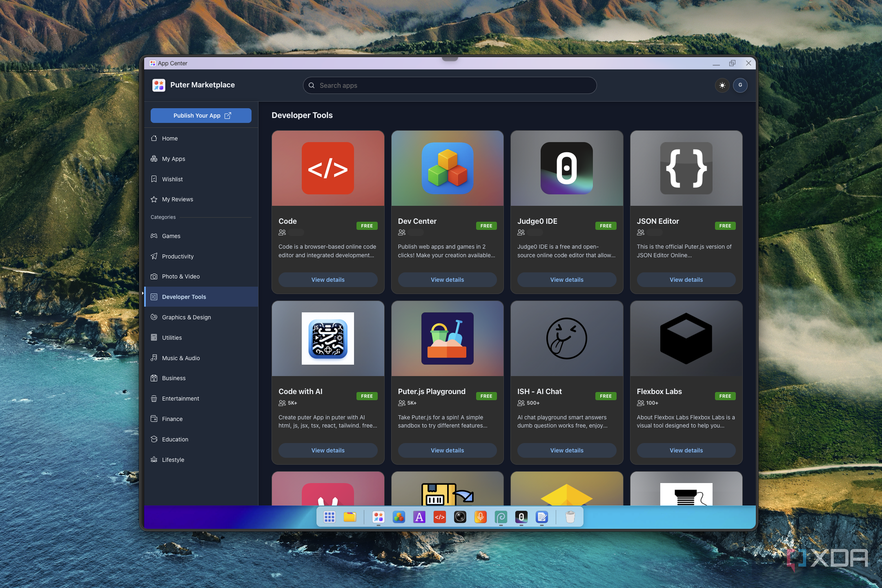The height and width of the screenshot is (588, 882).
Task: Open the Lifestyle category
Action: 201,460
